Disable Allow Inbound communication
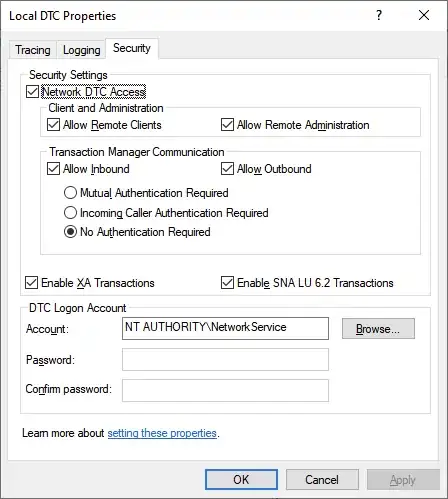Viewport: 448px width, 499px height. coord(53,169)
